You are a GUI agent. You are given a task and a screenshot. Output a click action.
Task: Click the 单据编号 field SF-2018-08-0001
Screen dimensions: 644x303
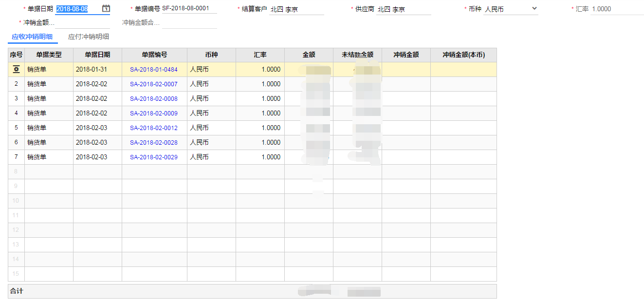tap(189, 8)
